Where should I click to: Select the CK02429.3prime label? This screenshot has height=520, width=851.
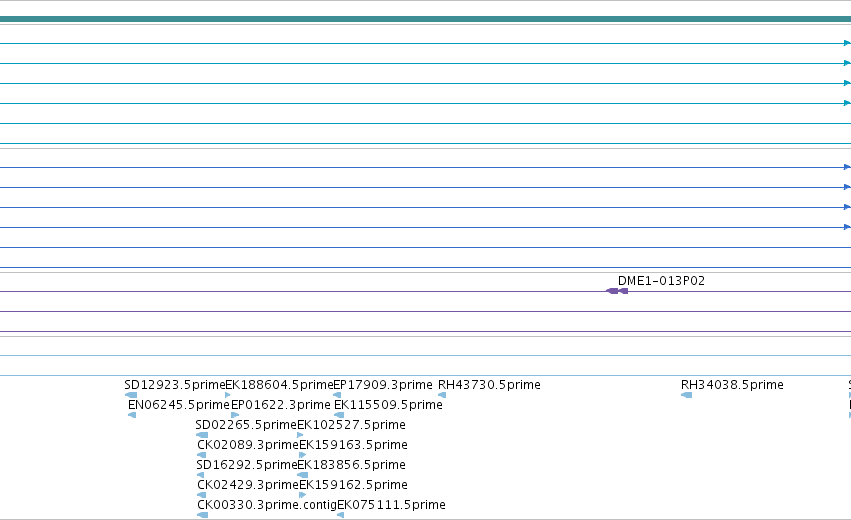click(x=248, y=485)
